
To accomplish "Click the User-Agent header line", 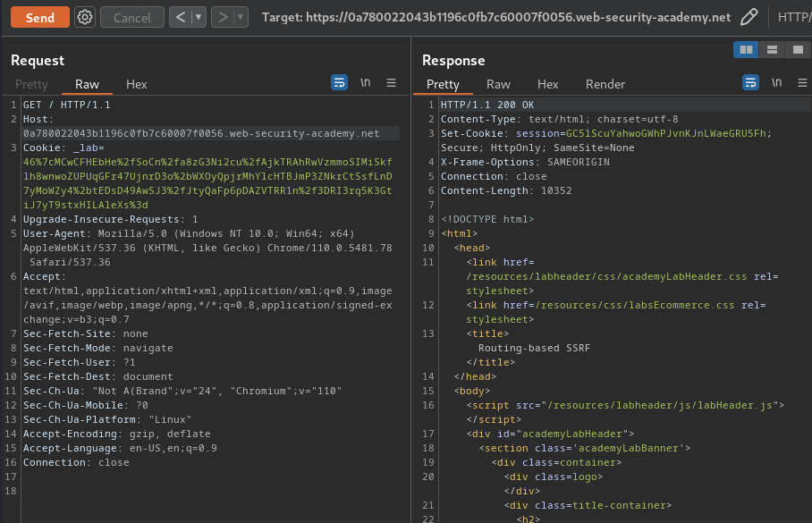I will (207, 248).
